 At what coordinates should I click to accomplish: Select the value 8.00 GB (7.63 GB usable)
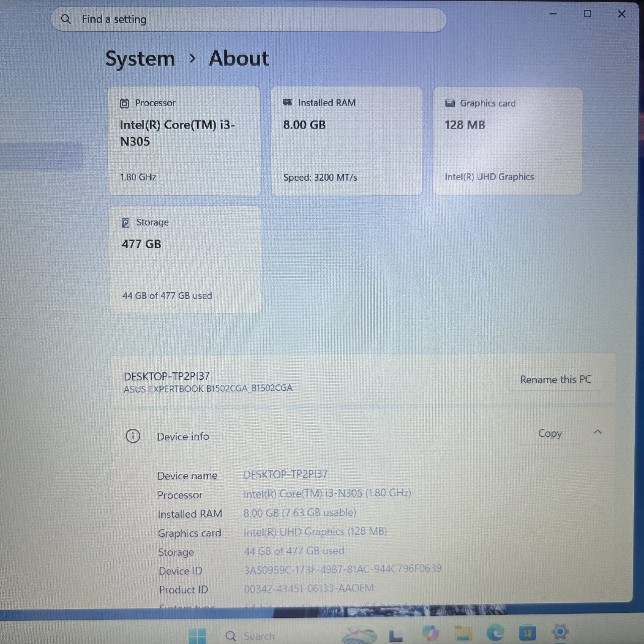[x=300, y=513]
